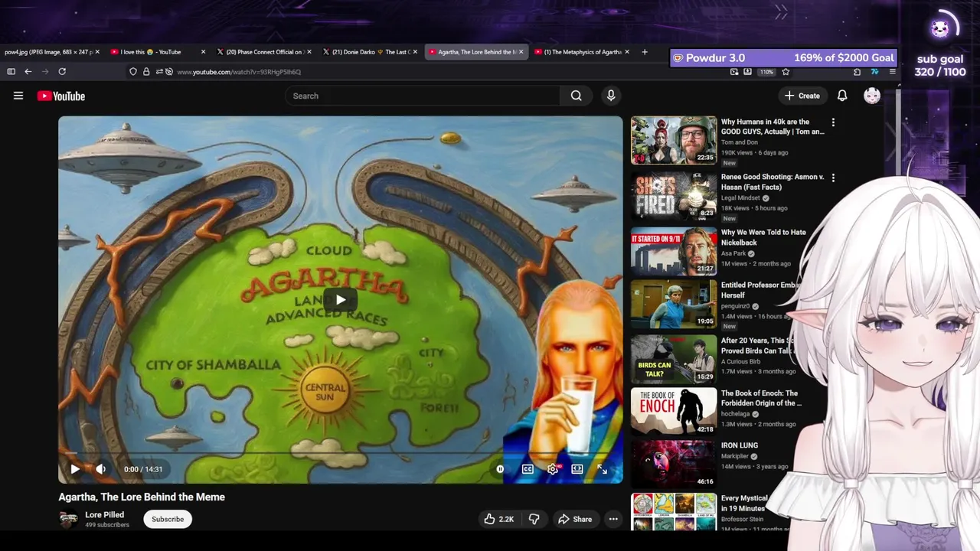The image size is (980, 551).
Task: Click the search magnifier button
Action: 576,96
